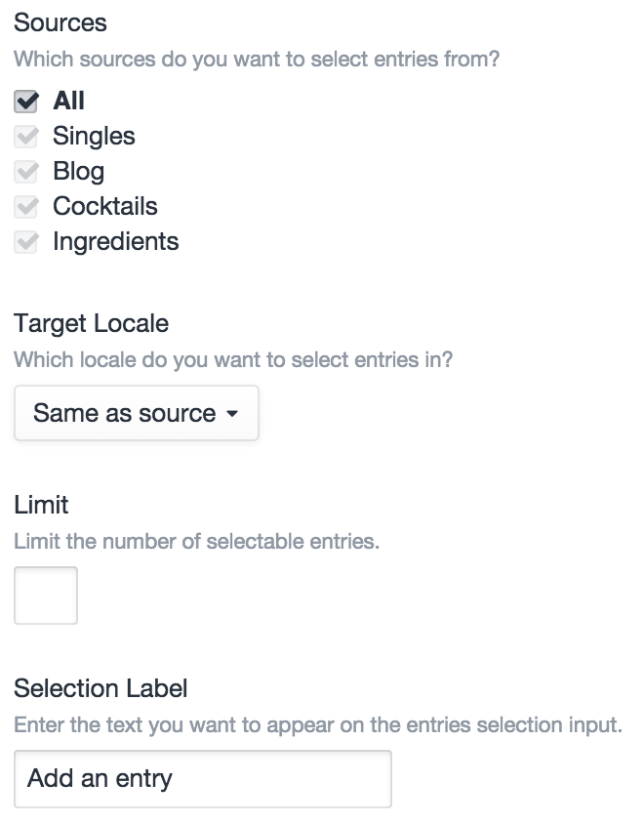
Task: Enable the Singles source checkbox
Action: [25, 136]
